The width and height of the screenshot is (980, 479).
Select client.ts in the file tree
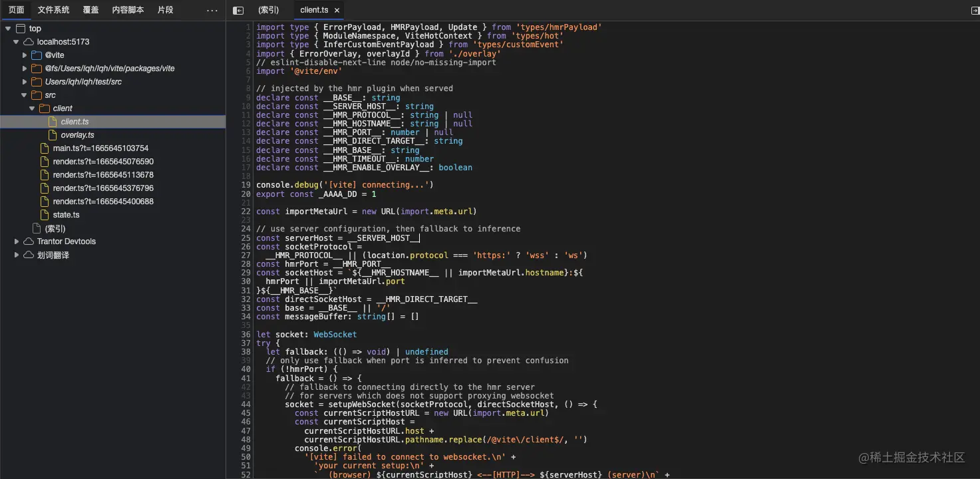[75, 122]
